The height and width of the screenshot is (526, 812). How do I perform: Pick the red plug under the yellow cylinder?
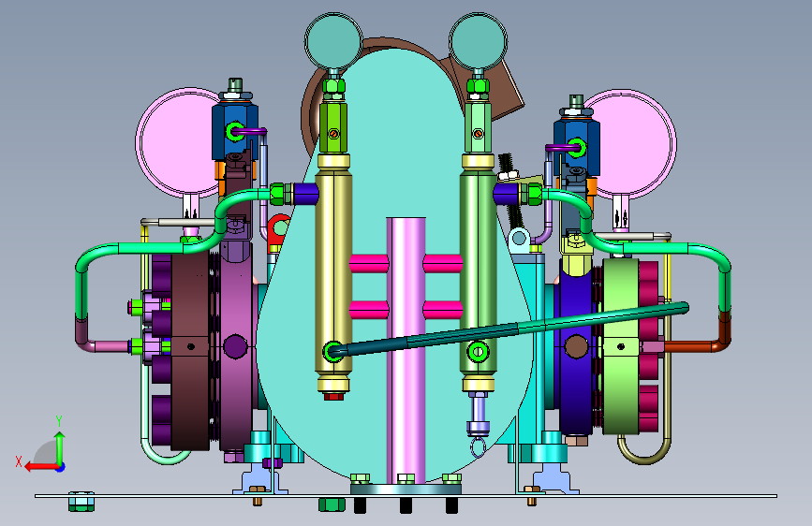[333, 397]
